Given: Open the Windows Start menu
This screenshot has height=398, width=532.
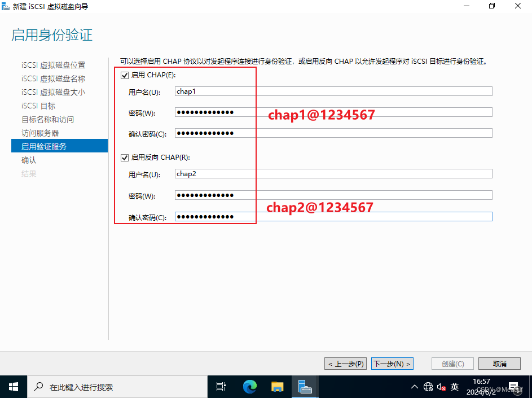Looking at the screenshot, I should coord(14,387).
